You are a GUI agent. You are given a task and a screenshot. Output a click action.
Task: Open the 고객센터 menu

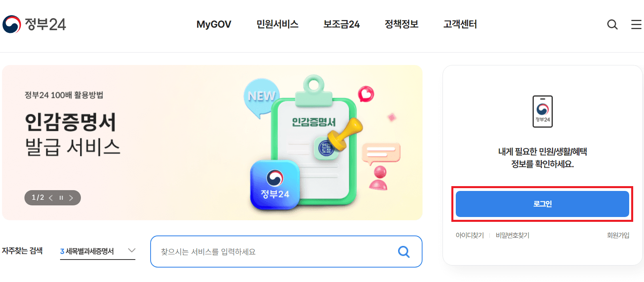pyautogui.click(x=460, y=24)
